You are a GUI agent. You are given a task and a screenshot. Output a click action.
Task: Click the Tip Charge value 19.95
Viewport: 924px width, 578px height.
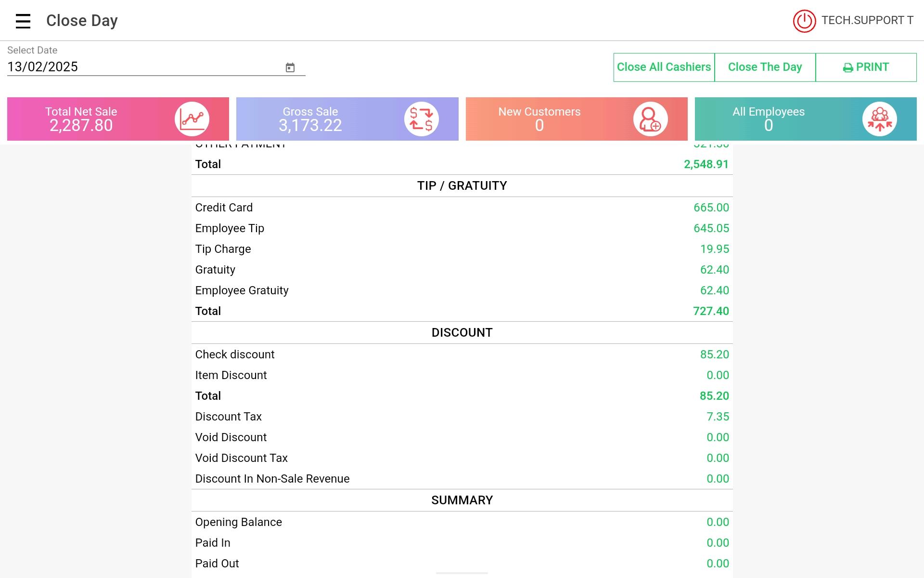(x=715, y=249)
